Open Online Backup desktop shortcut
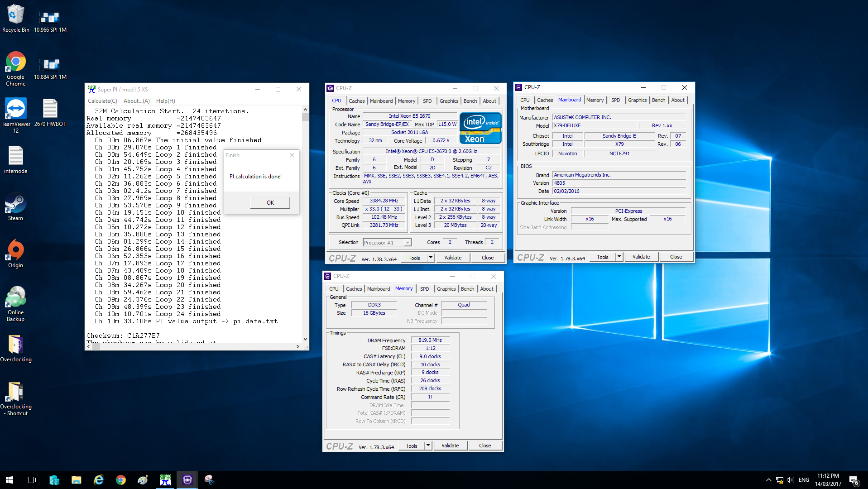Image resolution: width=868 pixels, height=489 pixels. click(x=15, y=304)
